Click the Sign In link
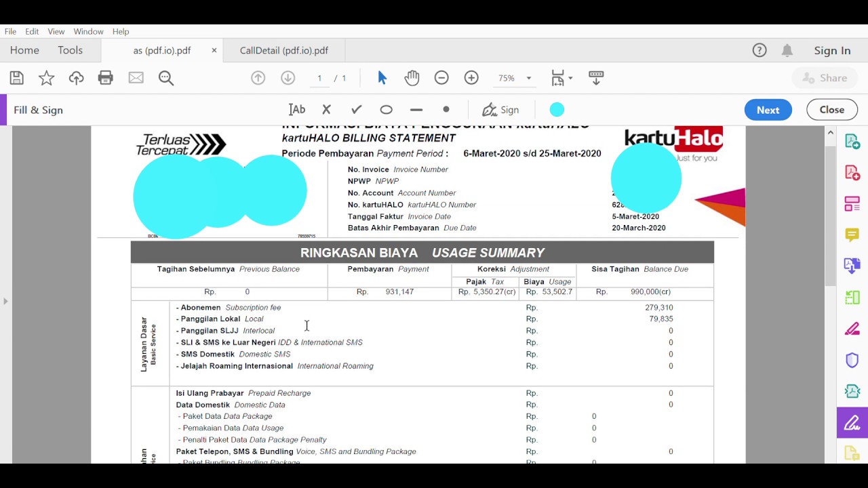Viewport: 868px width, 488px height. point(832,50)
